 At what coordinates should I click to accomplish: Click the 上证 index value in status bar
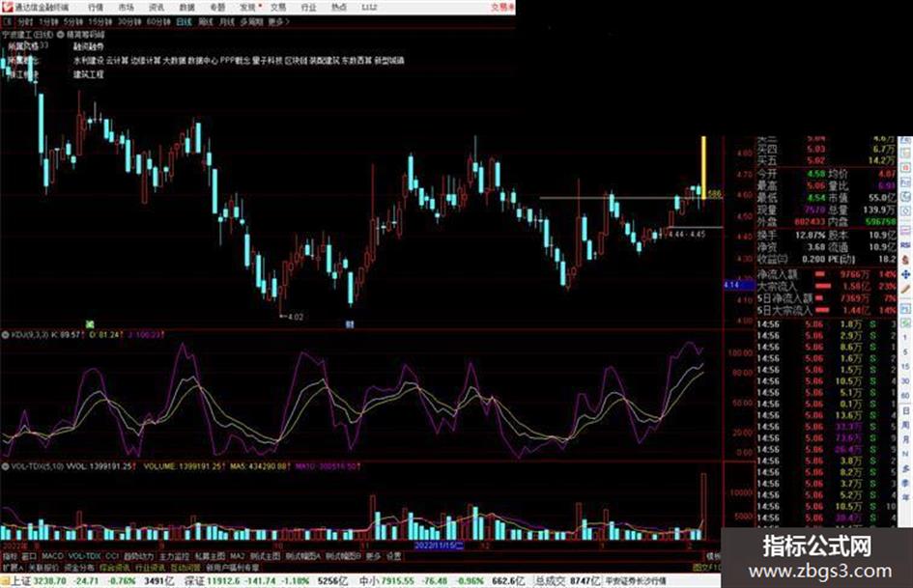(x=49, y=580)
